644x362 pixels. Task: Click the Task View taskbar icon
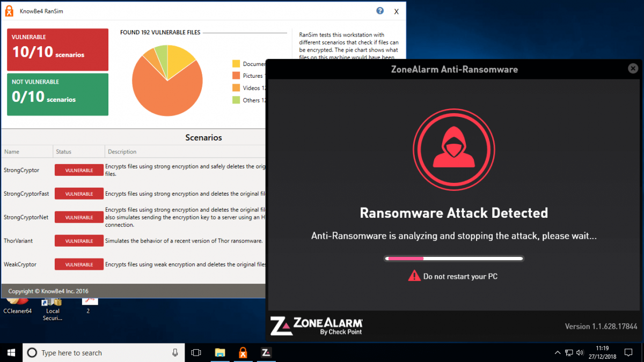pos(196,352)
